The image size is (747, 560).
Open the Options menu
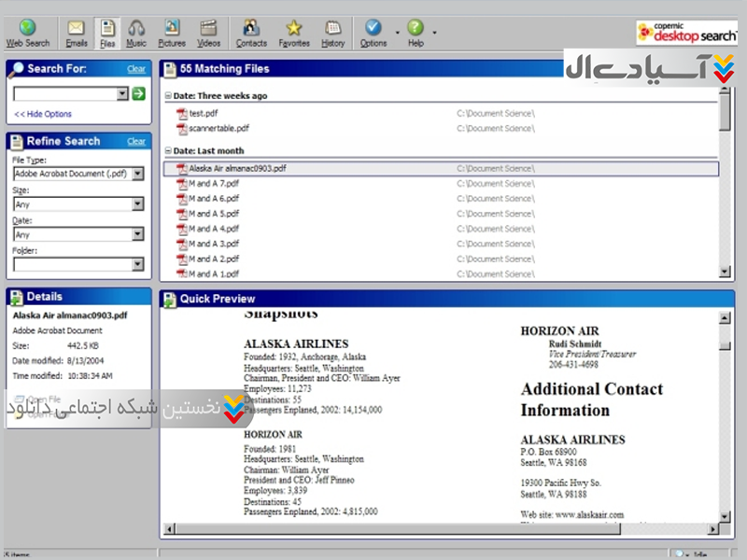pos(373,33)
